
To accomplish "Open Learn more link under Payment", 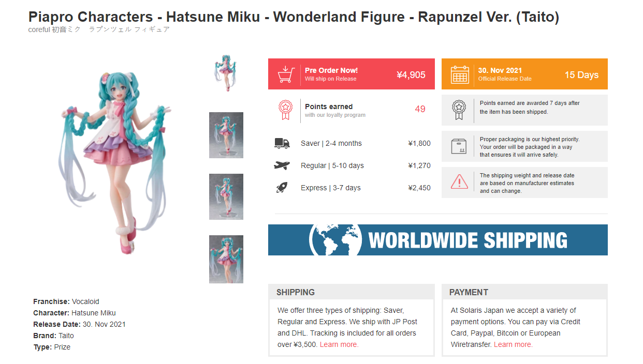I will click(513, 344).
